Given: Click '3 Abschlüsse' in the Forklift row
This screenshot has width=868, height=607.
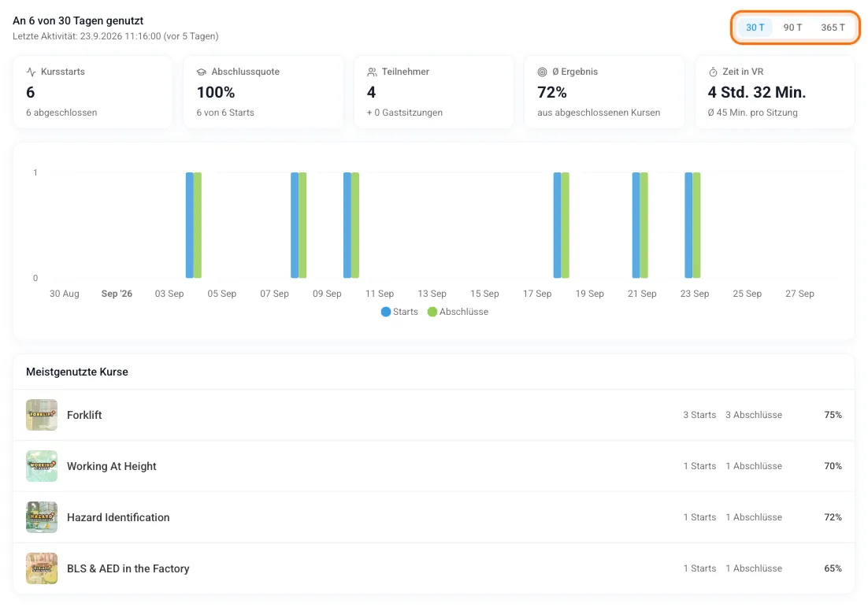Looking at the screenshot, I should (754, 415).
